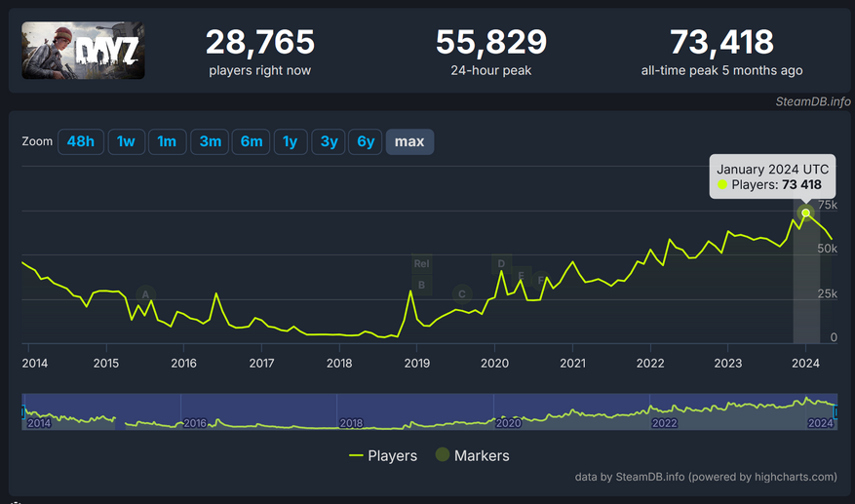The image size is (855, 504).
Task: Select the max zoom range
Action: (409, 141)
